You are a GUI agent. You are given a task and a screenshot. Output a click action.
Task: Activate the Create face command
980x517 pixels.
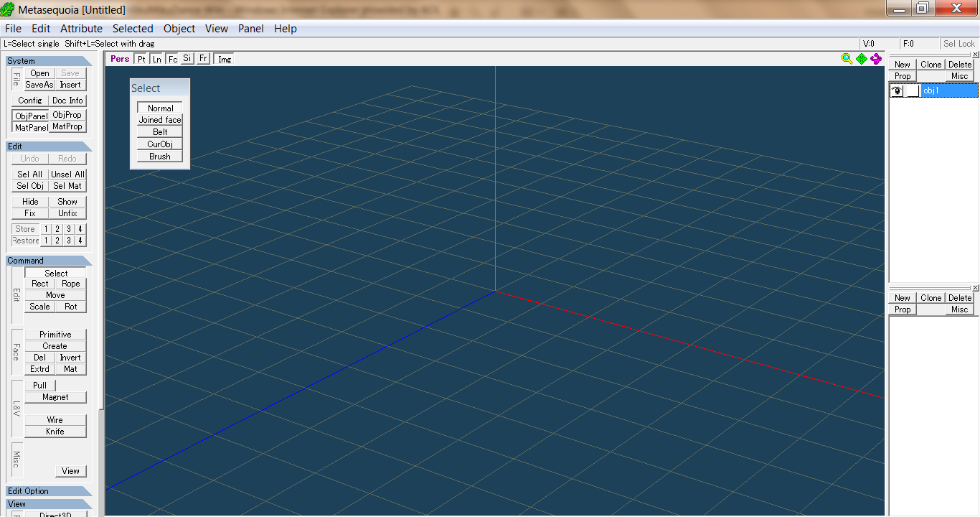click(55, 346)
